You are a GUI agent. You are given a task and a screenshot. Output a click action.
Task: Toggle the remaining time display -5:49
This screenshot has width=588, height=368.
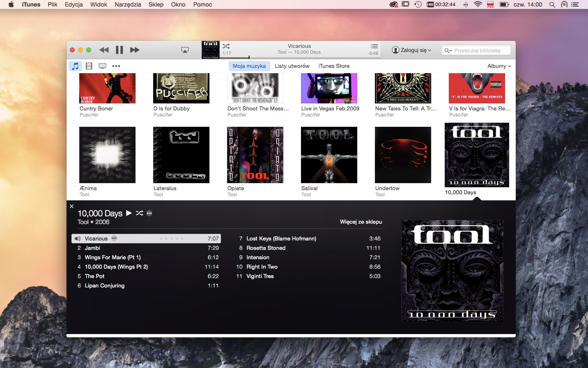[373, 53]
